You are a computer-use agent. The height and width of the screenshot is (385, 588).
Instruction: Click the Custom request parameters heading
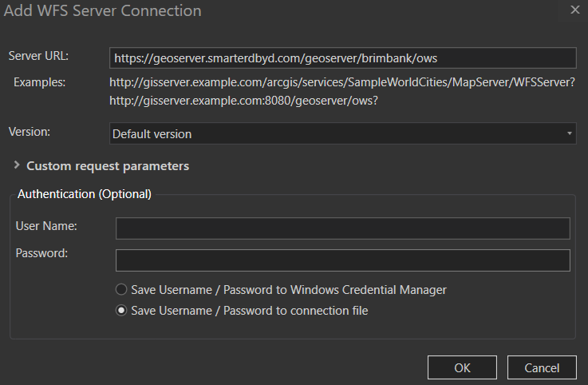(x=108, y=166)
